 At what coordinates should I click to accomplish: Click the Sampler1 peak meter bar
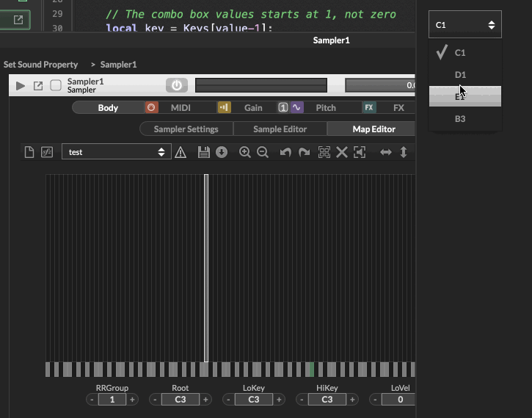pos(261,85)
